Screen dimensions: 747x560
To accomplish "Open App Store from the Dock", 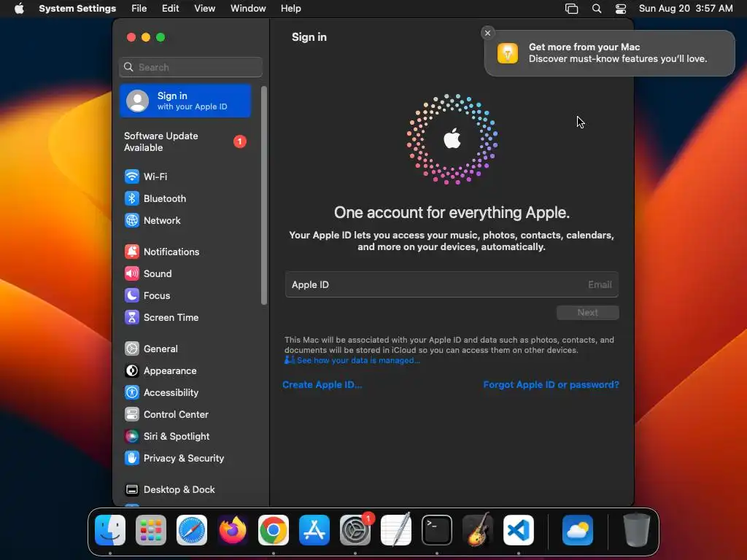I will [x=314, y=530].
